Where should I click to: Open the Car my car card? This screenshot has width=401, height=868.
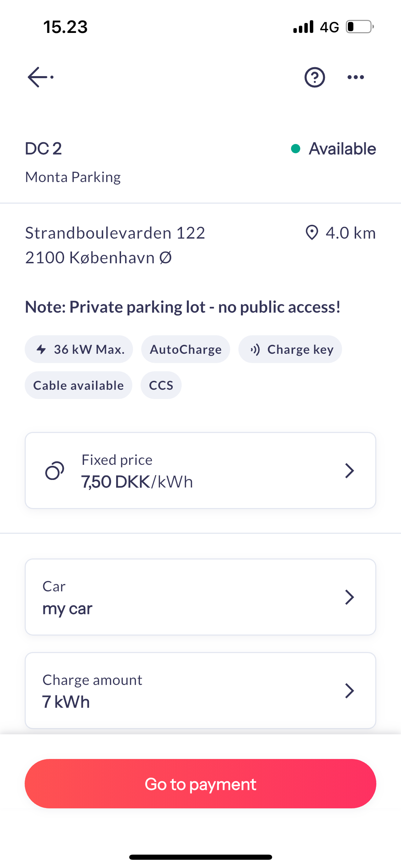[171, 597]
